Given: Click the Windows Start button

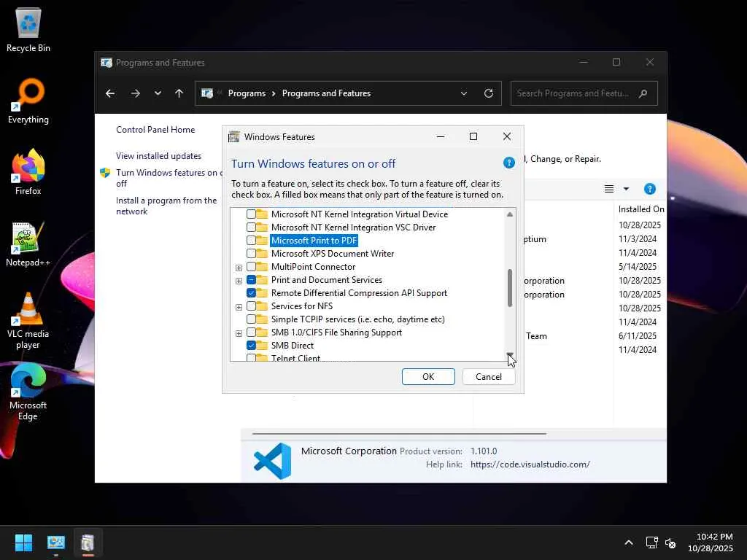Looking at the screenshot, I should (23, 542).
